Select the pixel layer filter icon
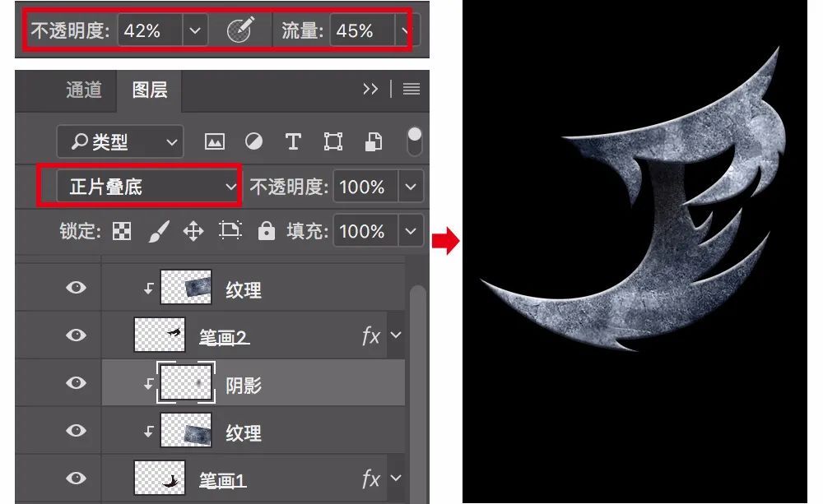This screenshot has height=504, width=823. 215,141
